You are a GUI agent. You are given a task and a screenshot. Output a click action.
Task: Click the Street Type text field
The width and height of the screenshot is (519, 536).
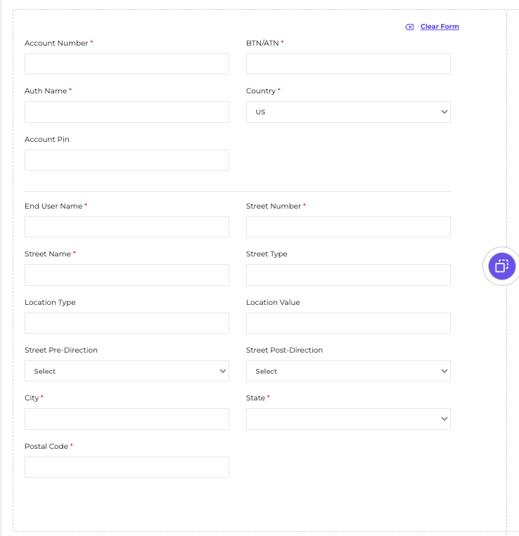tap(348, 275)
